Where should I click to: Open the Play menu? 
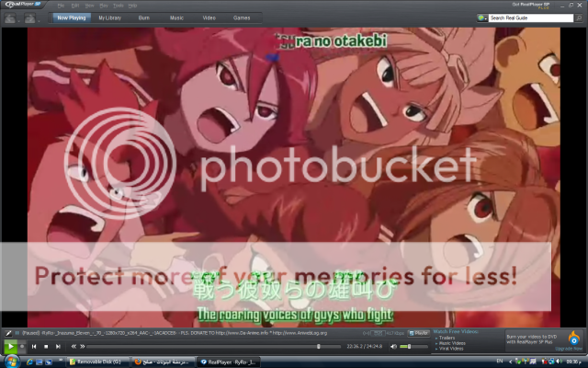click(x=104, y=6)
